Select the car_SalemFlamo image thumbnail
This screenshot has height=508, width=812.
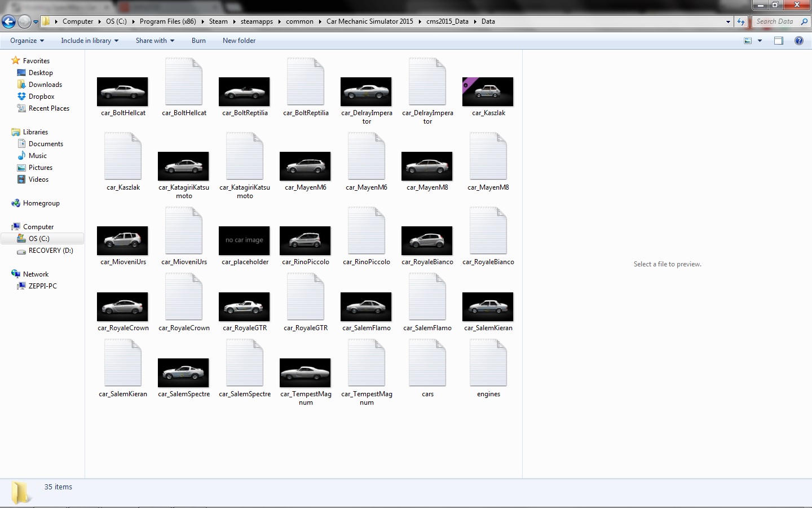[x=366, y=306]
